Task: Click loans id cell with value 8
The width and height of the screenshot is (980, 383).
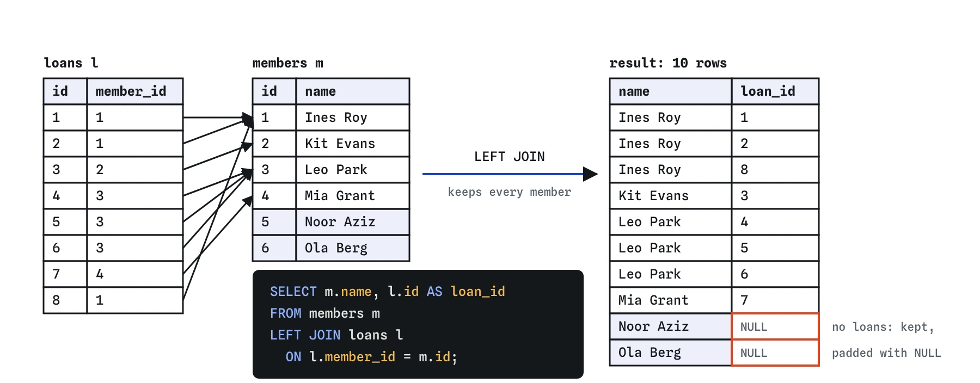Action: click(x=65, y=300)
